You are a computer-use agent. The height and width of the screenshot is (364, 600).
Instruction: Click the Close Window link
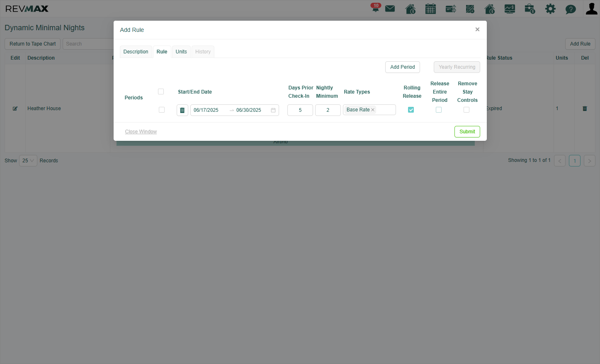(x=141, y=132)
